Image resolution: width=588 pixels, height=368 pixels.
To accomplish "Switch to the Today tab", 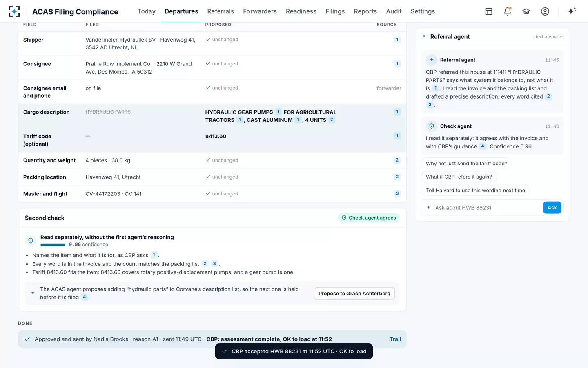I will [147, 11].
